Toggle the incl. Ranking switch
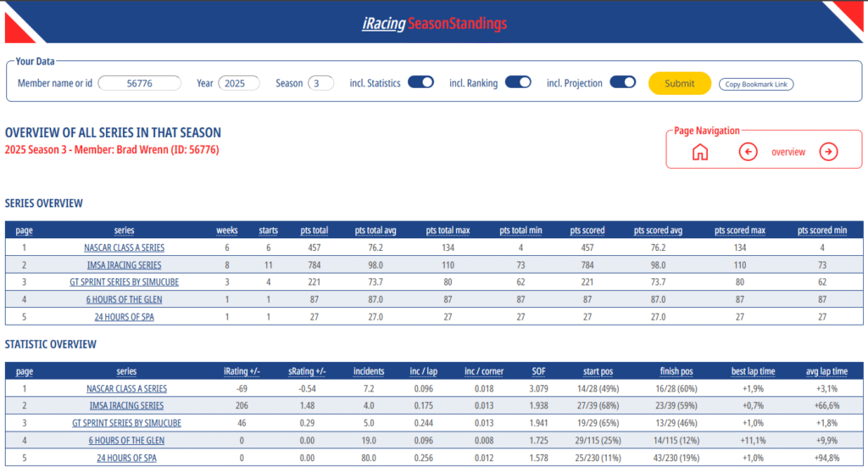Screen dimensions: 868x473 (x=518, y=82)
